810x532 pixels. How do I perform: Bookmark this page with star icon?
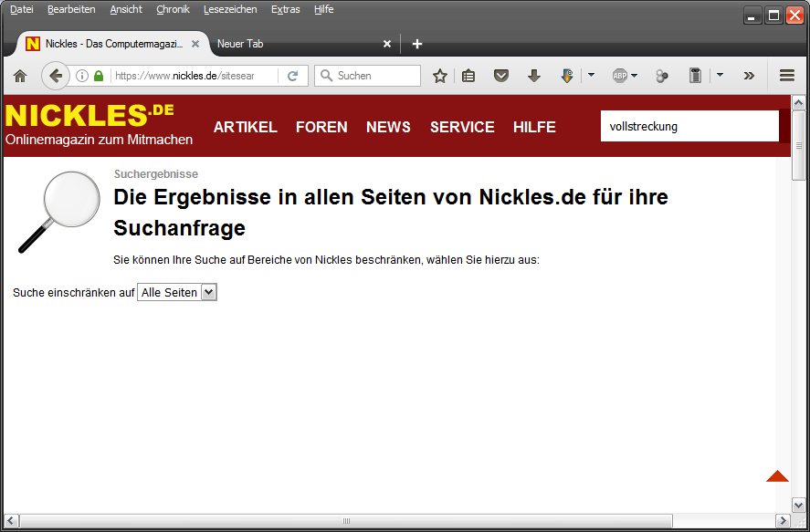click(x=439, y=77)
